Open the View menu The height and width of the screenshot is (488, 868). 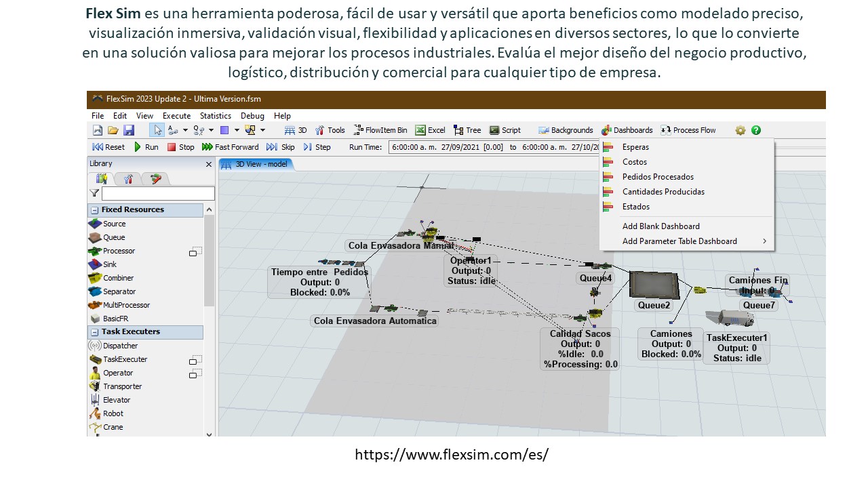click(145, 116)
